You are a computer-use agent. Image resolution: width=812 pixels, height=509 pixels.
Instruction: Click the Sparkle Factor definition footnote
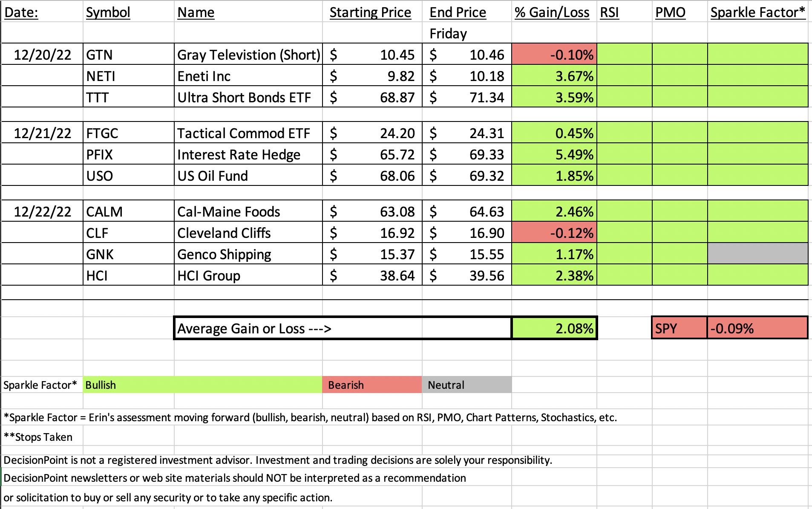coord(310,417)
